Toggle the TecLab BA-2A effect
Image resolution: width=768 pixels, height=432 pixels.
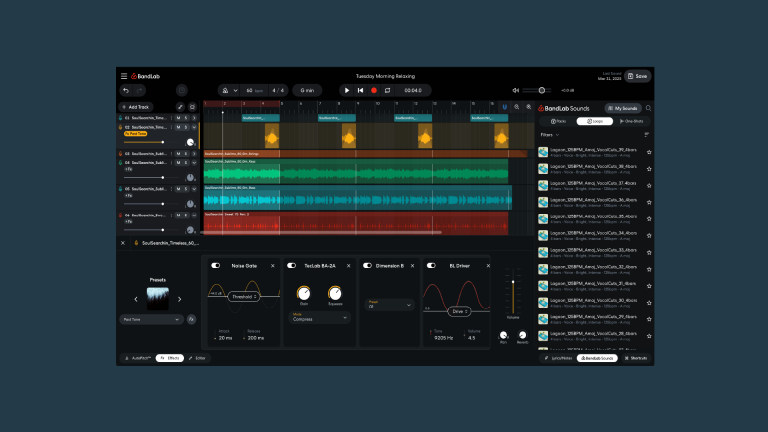(x=291, y=265)
